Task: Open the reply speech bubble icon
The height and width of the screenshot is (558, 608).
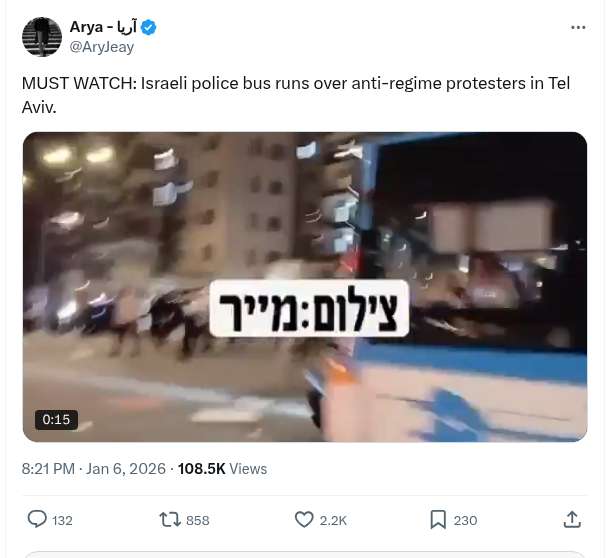Action: pyautogui.click(x=37, y=520)
